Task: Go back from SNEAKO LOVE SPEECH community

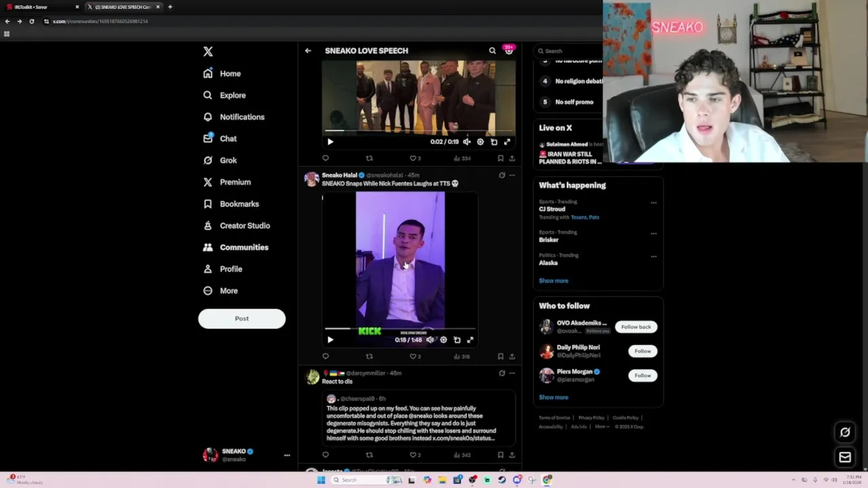Action: coord(308,51)
